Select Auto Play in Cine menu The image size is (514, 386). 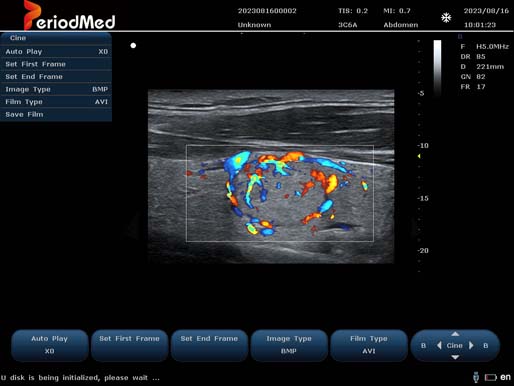coord(56,52)
